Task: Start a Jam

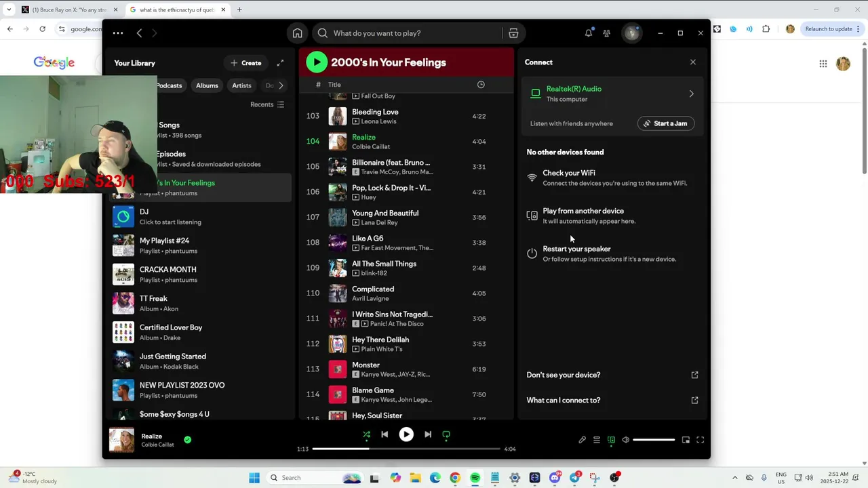Action: tap(666, 123)
